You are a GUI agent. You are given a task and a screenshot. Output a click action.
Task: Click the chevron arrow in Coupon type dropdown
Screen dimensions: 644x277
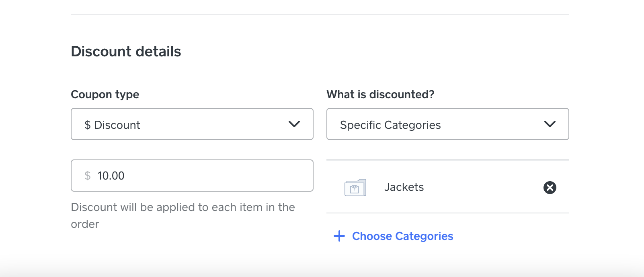pos(294,124)
